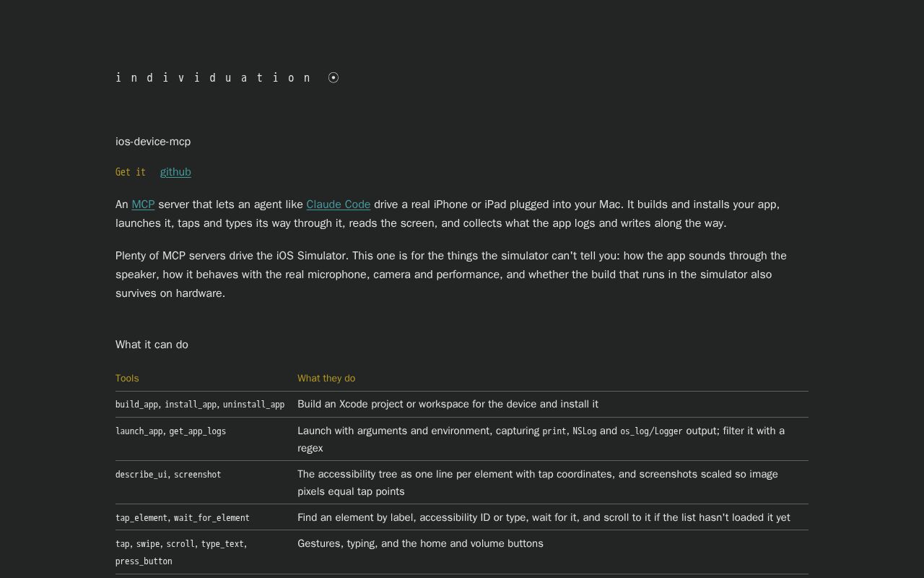
Task: Click the screenshot tool name
Action: click(197, 475)
